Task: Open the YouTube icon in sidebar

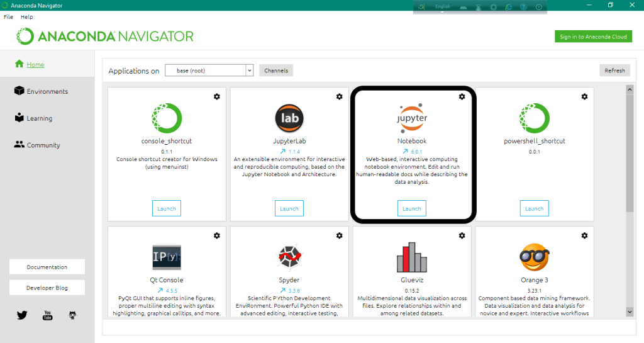Action: [47, 315]
